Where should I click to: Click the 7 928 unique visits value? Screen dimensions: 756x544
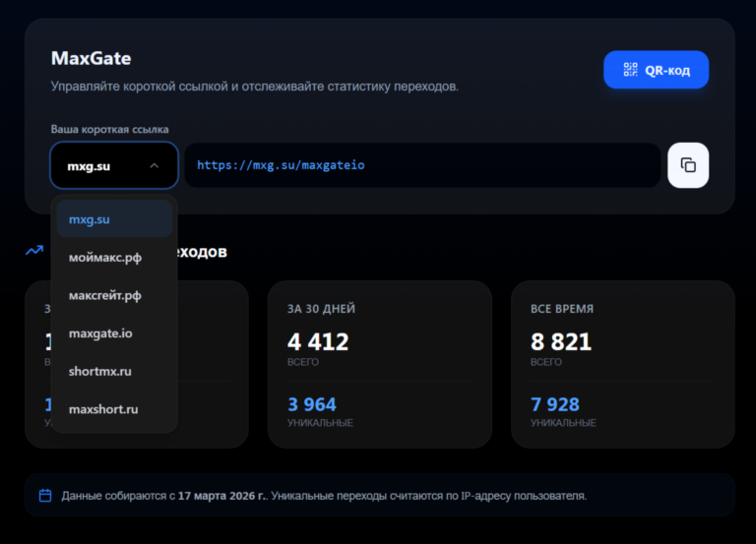pos(555,404)
